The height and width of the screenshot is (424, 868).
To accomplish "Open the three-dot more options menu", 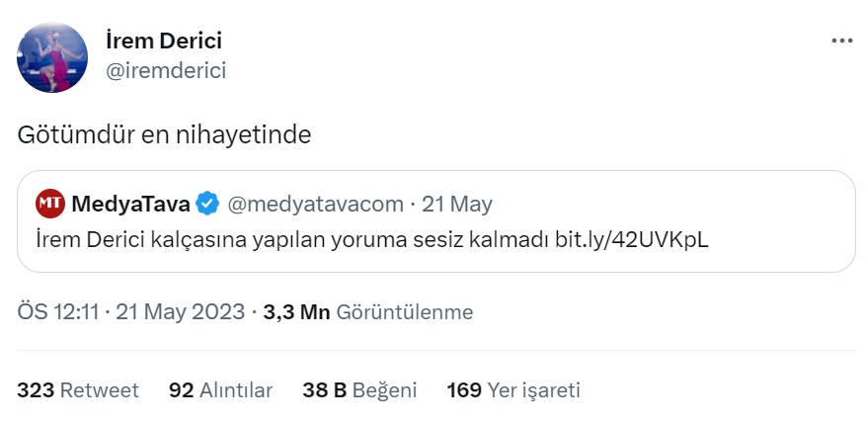I will pyautogui.click(x=841, y=41).
